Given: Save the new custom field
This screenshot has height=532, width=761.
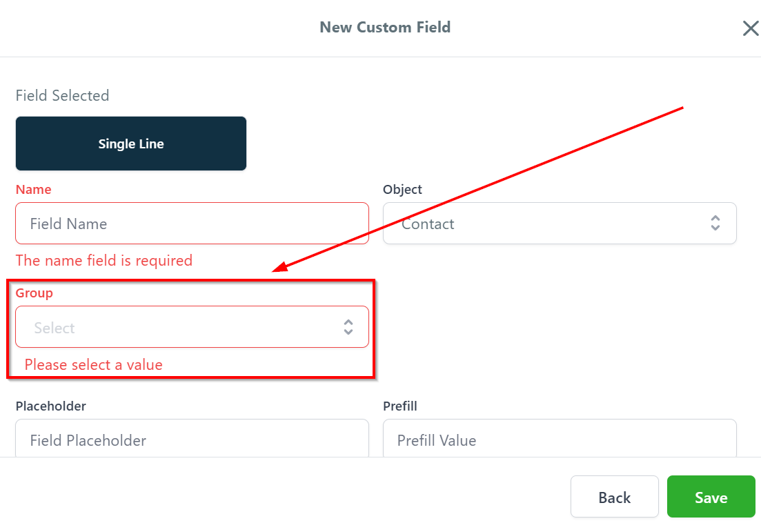Looking at the screenshot, I should coord(711,497).
